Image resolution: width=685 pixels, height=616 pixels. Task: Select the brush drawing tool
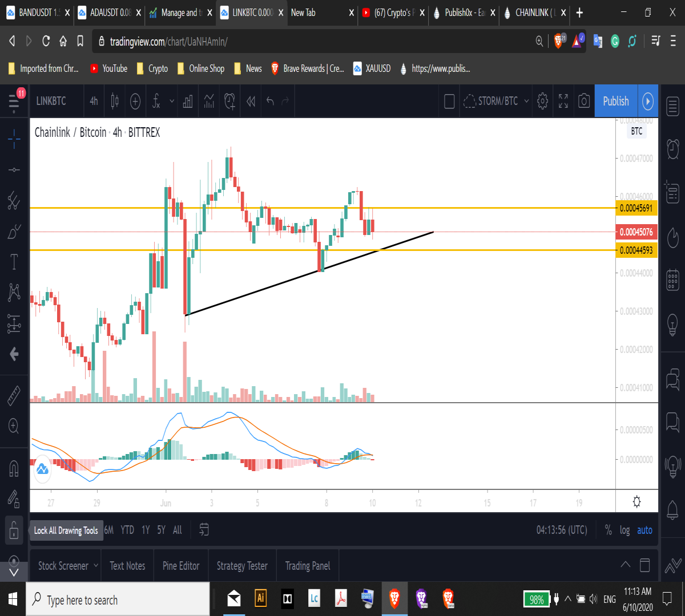[14, 232]
